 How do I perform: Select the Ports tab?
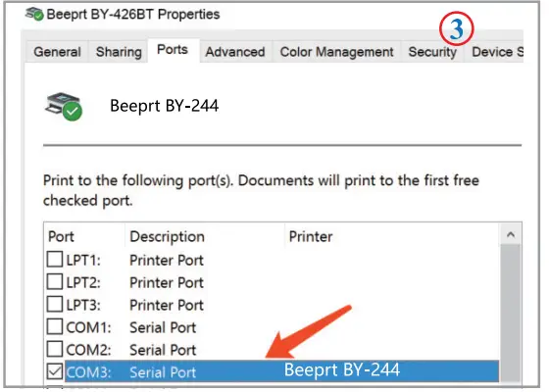point(173,50)
